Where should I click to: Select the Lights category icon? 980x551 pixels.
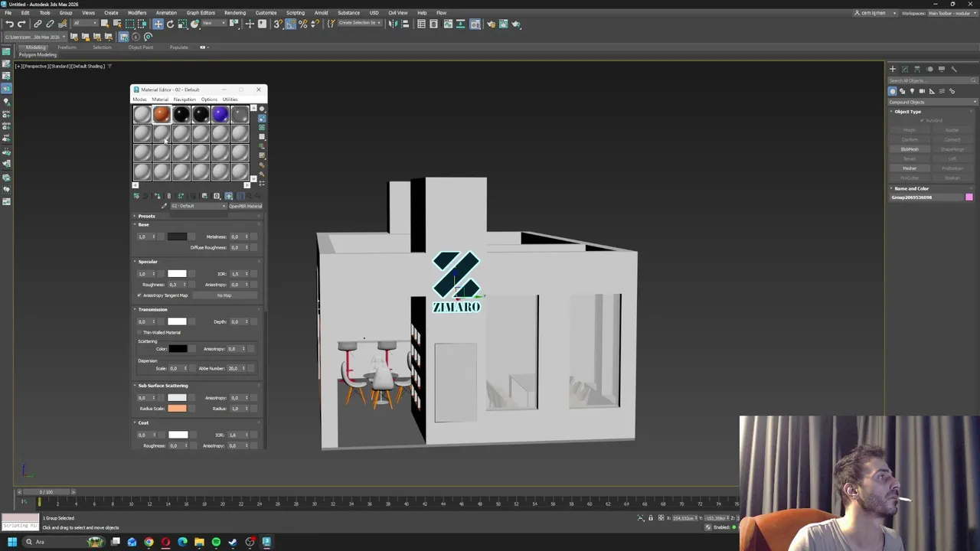pos(912,91)
